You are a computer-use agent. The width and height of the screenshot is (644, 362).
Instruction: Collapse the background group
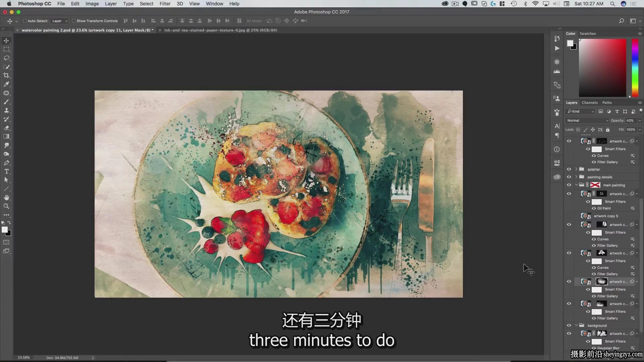point(576,325)
